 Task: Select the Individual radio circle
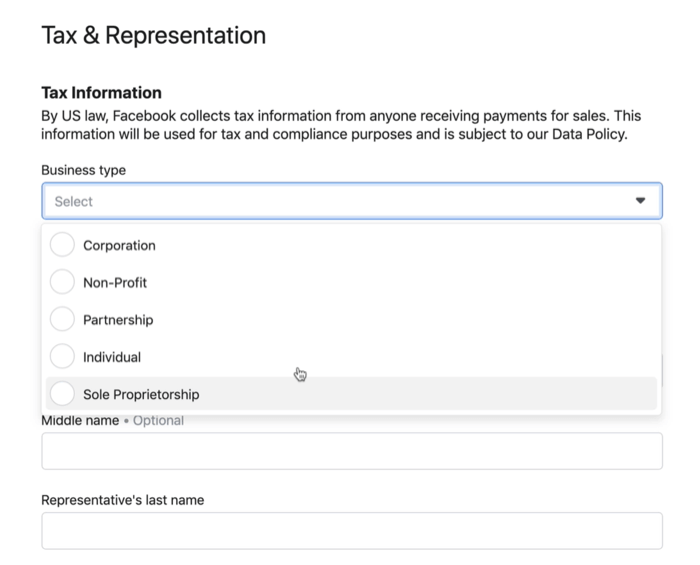click(x=62, y=357)
